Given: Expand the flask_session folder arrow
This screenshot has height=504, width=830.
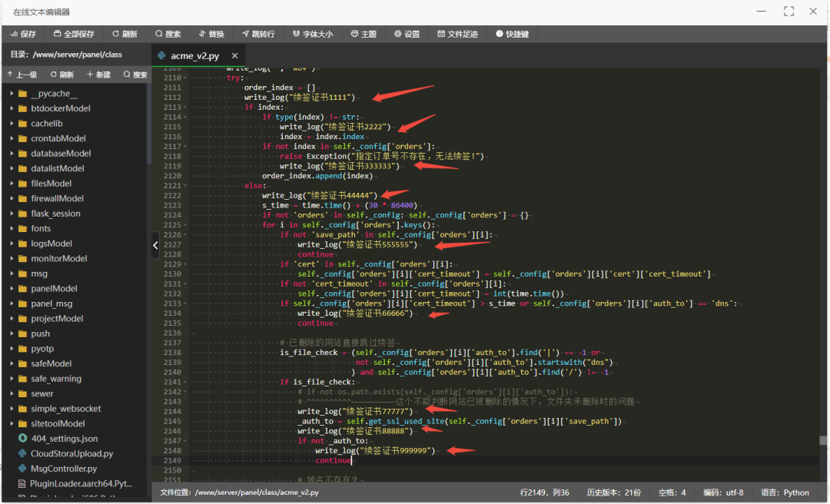Looking at the screenshot, I should [x=12, y=214].
